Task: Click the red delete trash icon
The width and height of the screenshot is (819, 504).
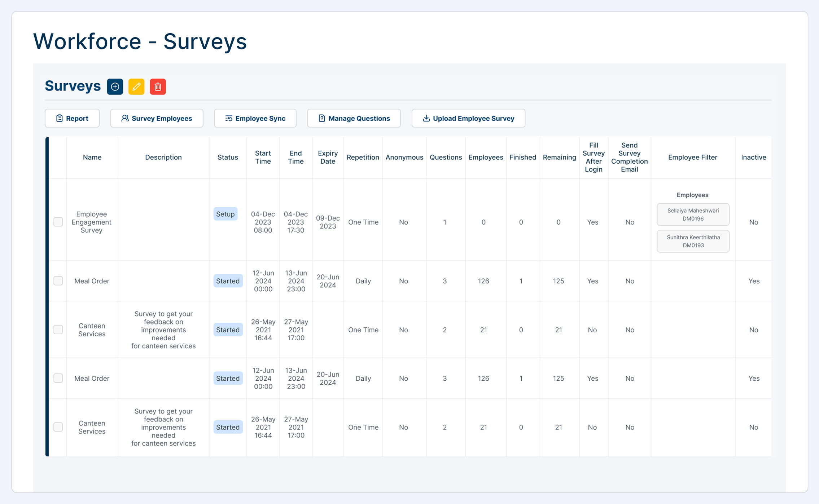Action: click(158, 87)
